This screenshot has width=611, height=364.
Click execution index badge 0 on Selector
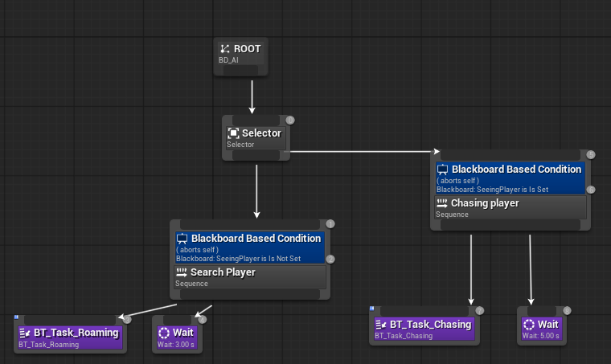click(290, 120)
